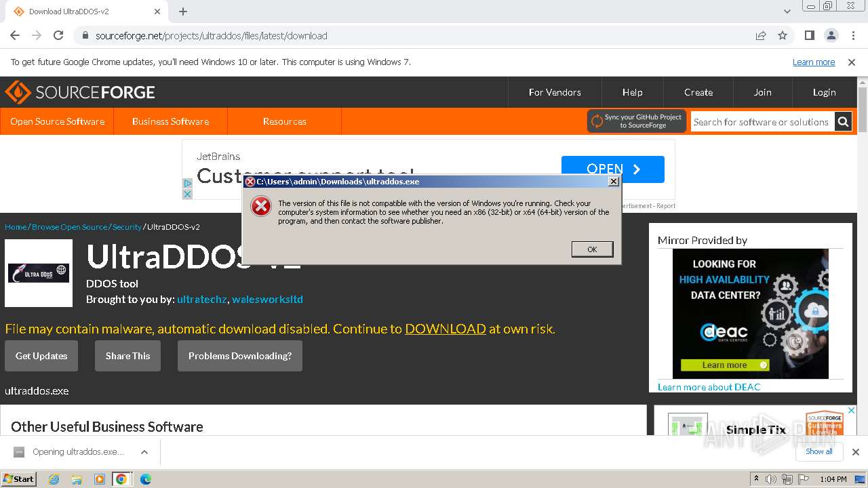
Task: Click the network tray icon
Action: [787, 479]
